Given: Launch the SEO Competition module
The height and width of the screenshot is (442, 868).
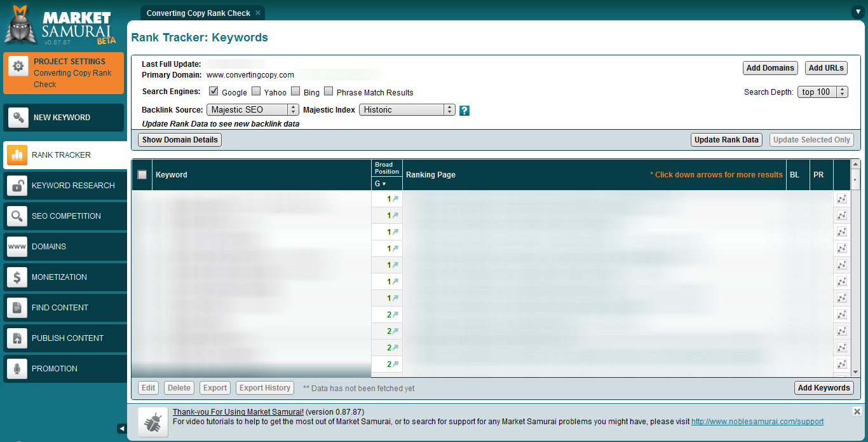Looking at the screenshot, I should [64, 216].
